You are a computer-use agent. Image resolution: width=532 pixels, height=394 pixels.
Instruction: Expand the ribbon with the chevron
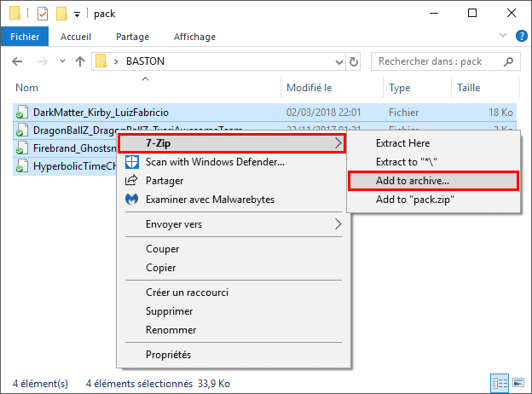[x=503, y=37]
